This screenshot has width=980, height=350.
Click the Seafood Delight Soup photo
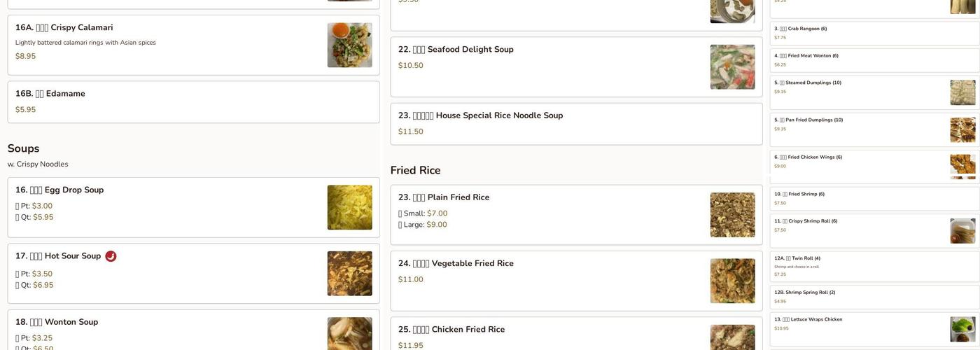click(732, 67)
